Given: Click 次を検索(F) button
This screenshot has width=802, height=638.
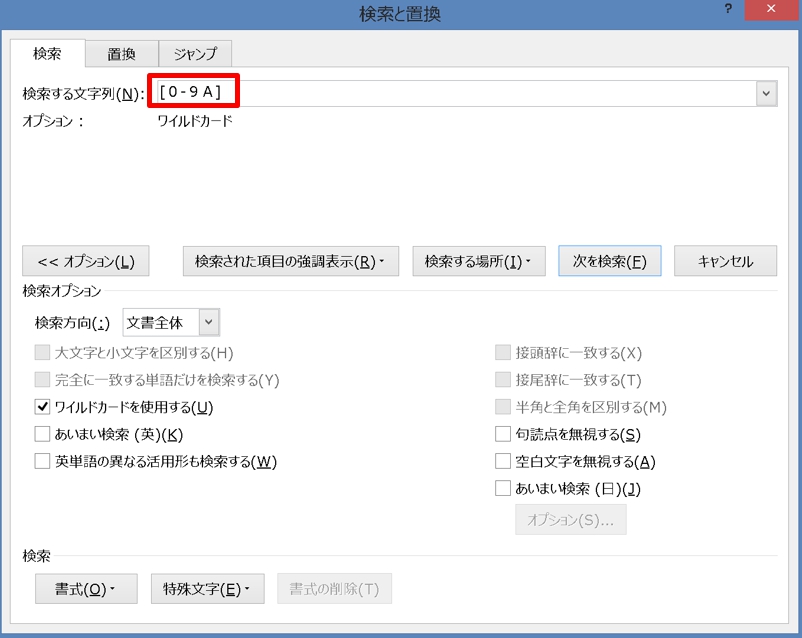Looking at the screenshot, I should tap(610, 261).
